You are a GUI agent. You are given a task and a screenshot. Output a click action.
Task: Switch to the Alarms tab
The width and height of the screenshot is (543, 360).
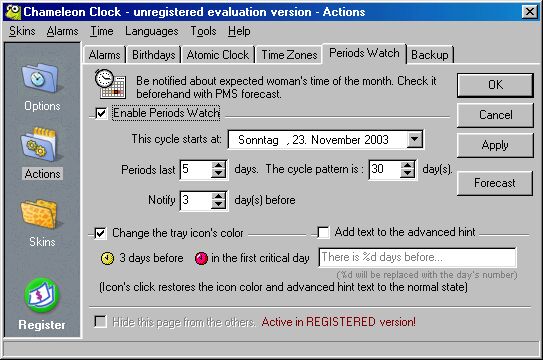104,55
